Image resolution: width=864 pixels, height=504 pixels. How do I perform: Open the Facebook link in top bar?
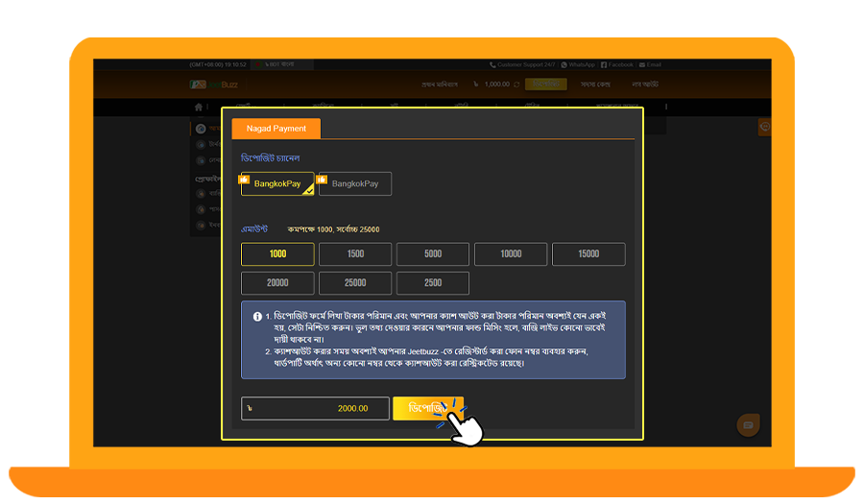coord(616,64)
